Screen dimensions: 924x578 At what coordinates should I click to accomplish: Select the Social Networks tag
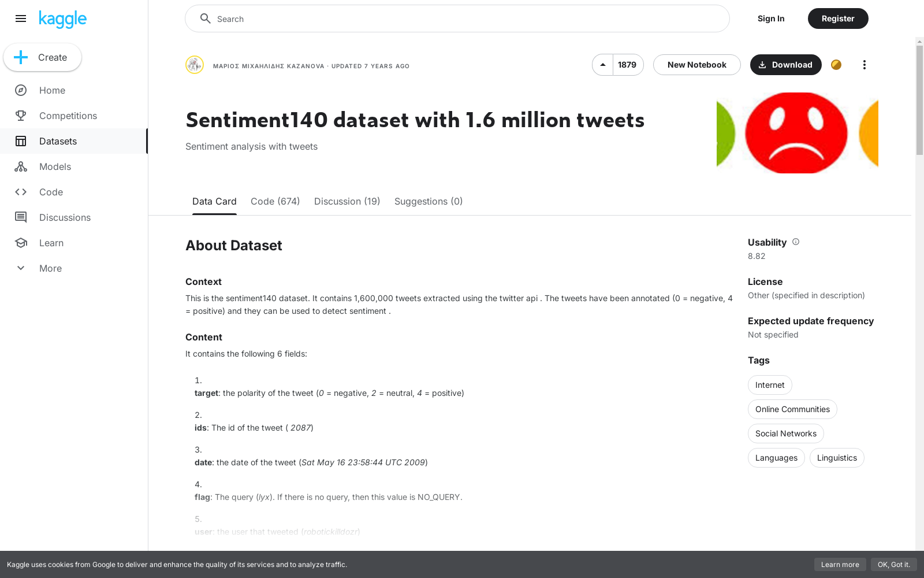click(786, 433)
